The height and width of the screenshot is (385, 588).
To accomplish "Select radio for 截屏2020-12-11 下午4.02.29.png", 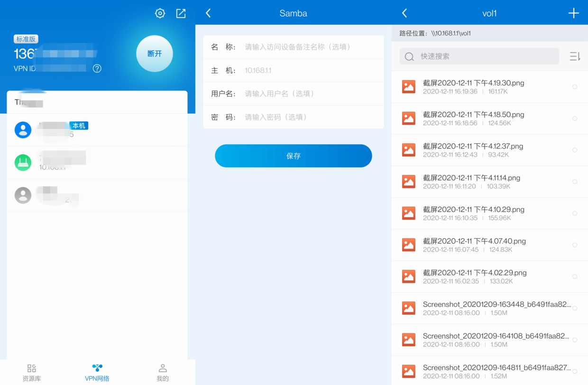I will pos(575,276).
